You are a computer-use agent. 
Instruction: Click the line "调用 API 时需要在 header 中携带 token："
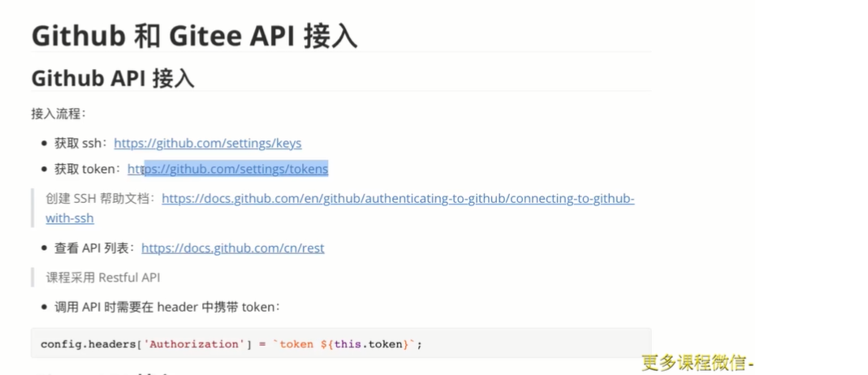167,307
